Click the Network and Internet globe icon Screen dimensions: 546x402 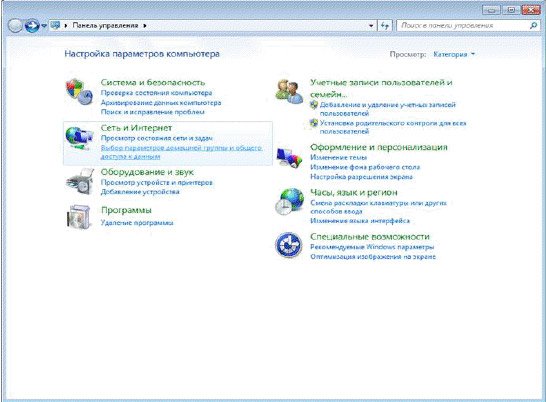coord(79,138)
